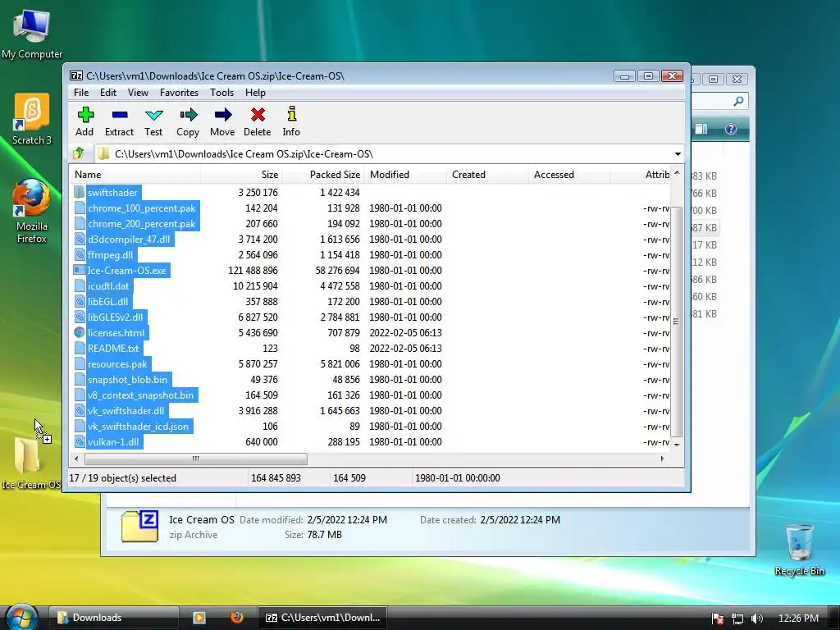Image resolution: width=840 pixels, height=630 pixels.
Task: Sort by Created column header
Action: (x=487, y=175)
